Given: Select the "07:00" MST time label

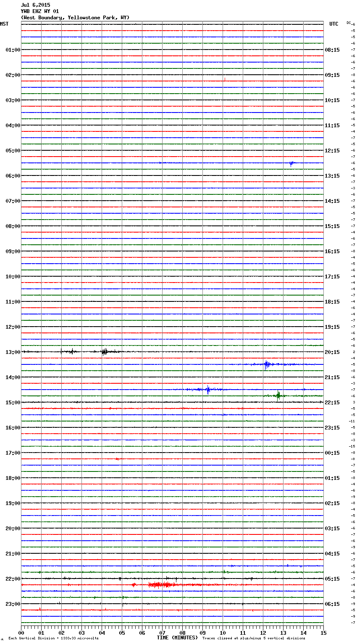Looking at the screenshot, I should coord(13,201).
